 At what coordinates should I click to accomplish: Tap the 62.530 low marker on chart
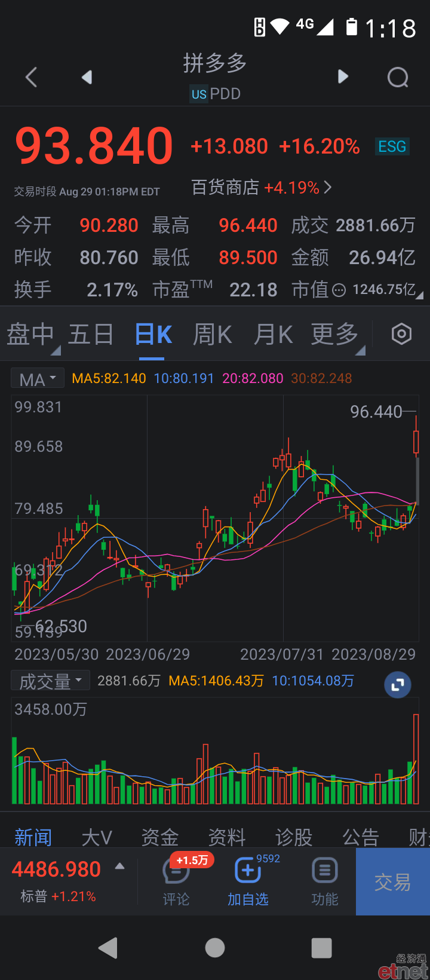[61, 626]
